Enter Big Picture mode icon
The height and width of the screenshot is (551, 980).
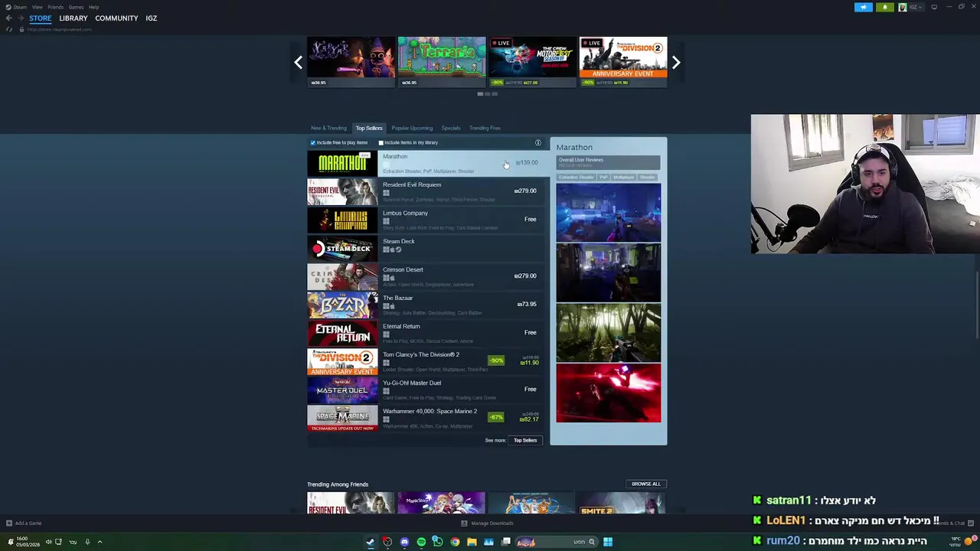(934, 7)
